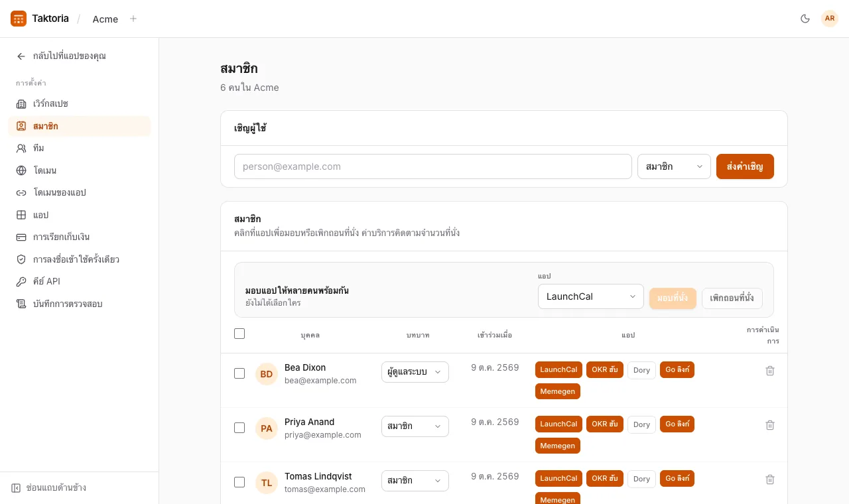Delete Bea Dixon with trash icon
The image size is (849, 504).
(x=770, y=371)
